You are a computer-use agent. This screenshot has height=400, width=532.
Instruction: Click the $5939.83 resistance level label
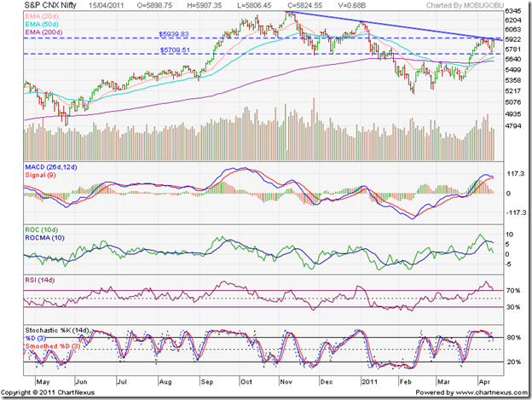pos(174,34)
